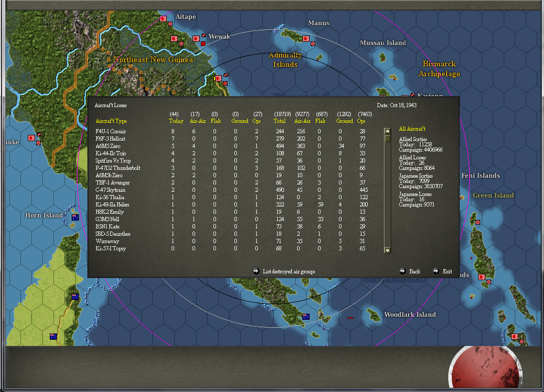Click the arrow icon next to Exit
This screenshot has height=392, width=544.
pyautogui.click(x=436, y=271)
